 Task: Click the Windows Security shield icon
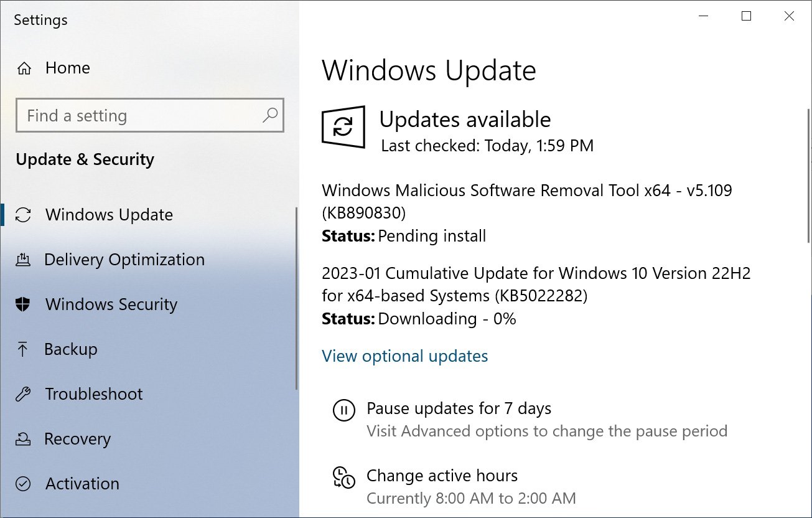tap(23, 304)
